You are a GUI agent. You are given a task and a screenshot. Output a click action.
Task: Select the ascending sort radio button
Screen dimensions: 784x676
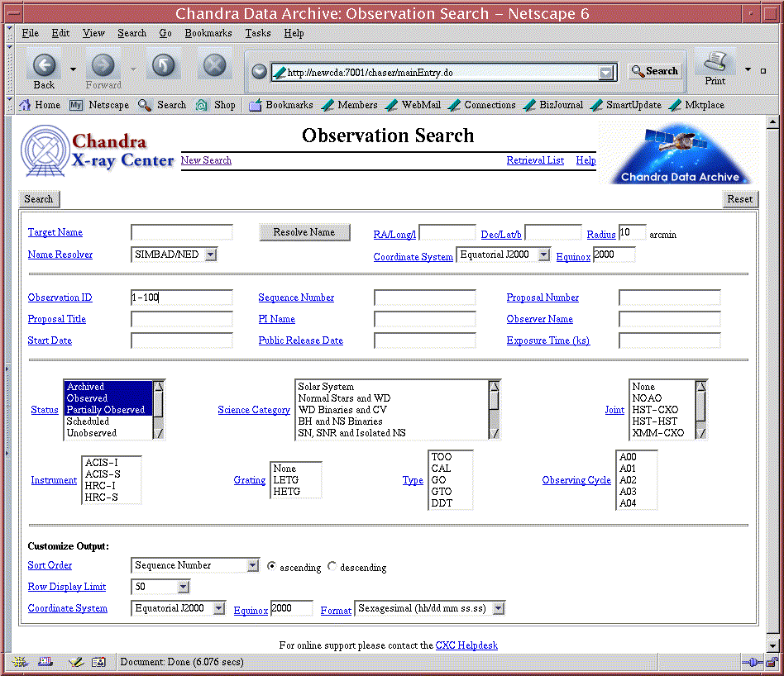coord(272,566)
